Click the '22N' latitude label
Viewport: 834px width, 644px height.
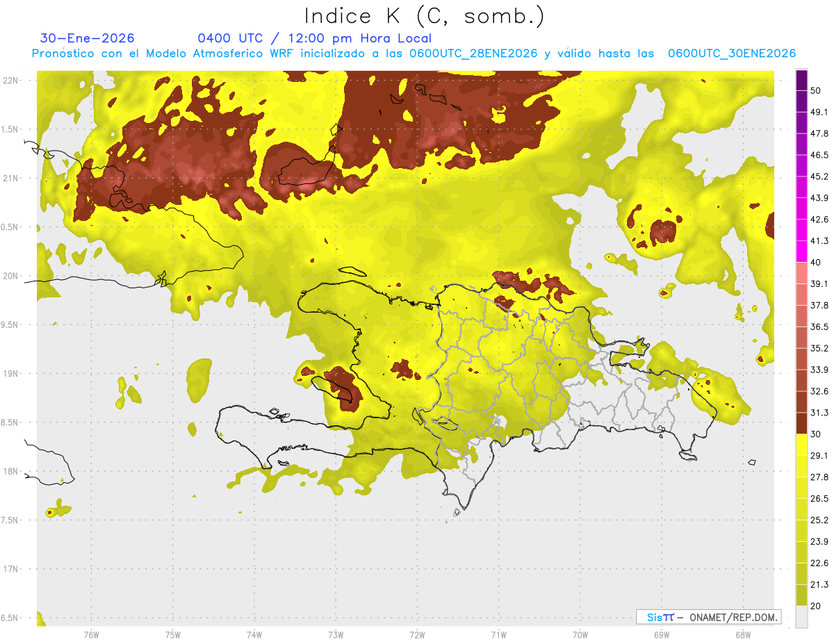pos(11,81)
